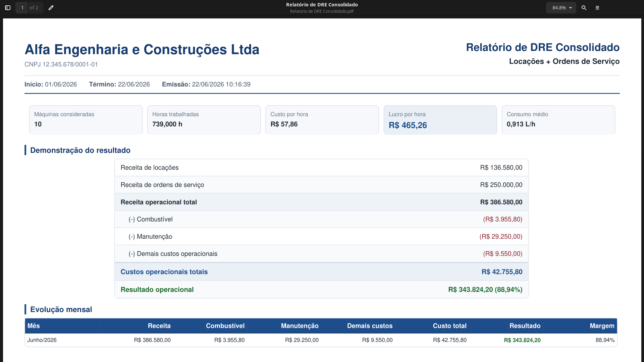
Task: Click the Receita operacional total label
Action: click(159, 202)
